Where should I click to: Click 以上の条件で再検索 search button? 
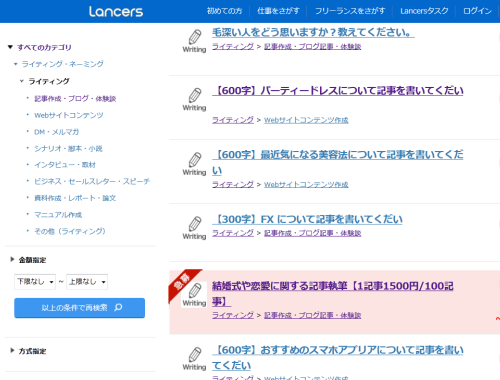pyautogui.click(x=79, y=308)
